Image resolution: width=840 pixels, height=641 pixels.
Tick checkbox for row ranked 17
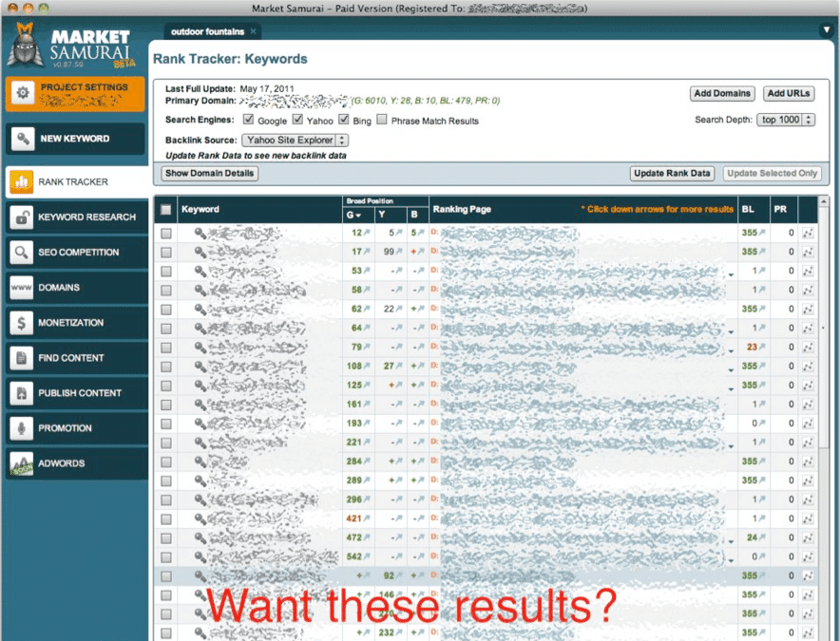coord(166,253)
